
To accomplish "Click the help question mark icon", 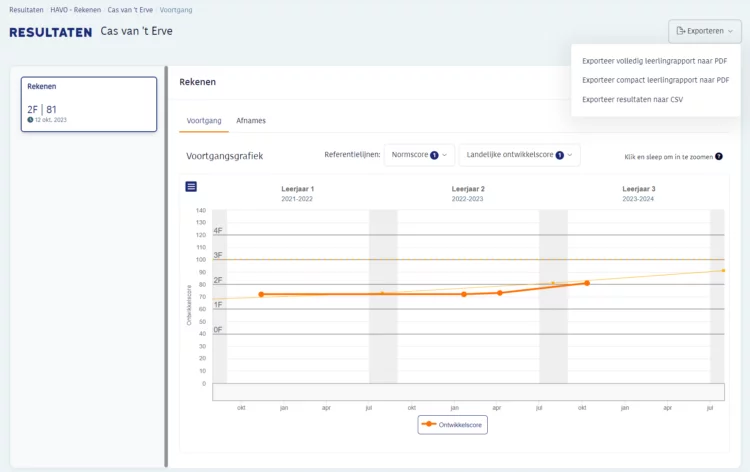I will 718,156.
